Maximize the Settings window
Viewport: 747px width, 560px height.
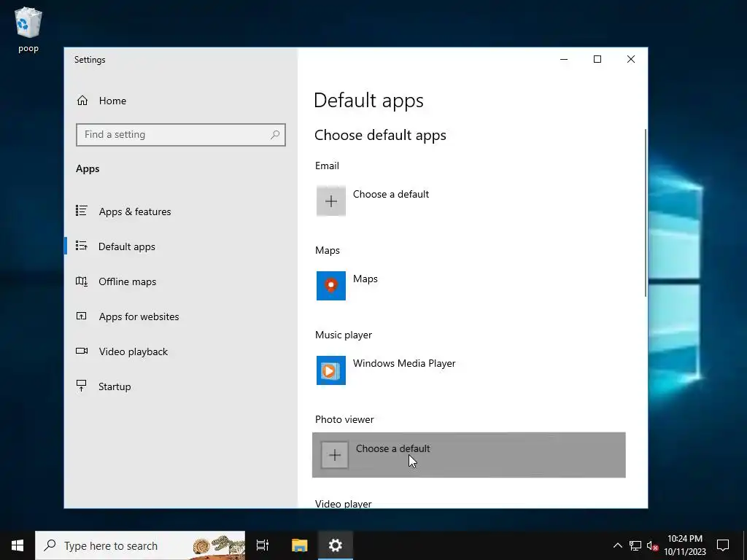597,59
